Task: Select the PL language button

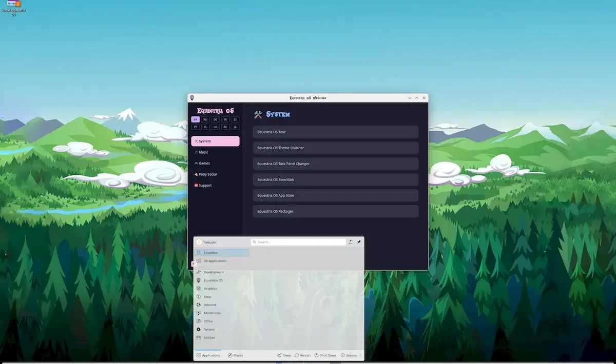Action: [205, 127]
